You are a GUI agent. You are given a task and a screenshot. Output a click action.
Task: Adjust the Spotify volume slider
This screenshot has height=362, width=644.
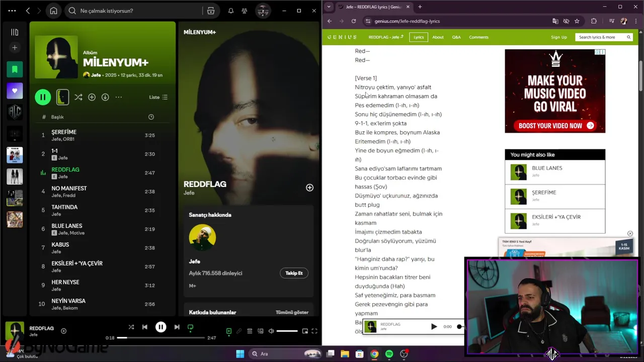click(x=287, y=331)
